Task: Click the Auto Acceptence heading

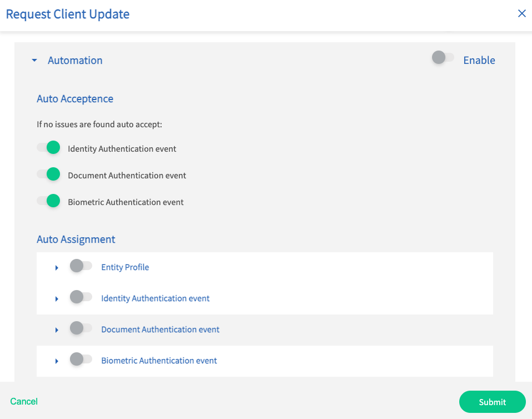Action: [x=75, y=99]
